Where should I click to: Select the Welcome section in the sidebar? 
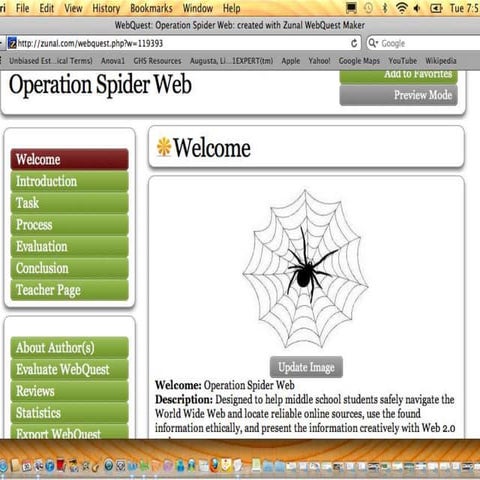[x=69, y=159]
